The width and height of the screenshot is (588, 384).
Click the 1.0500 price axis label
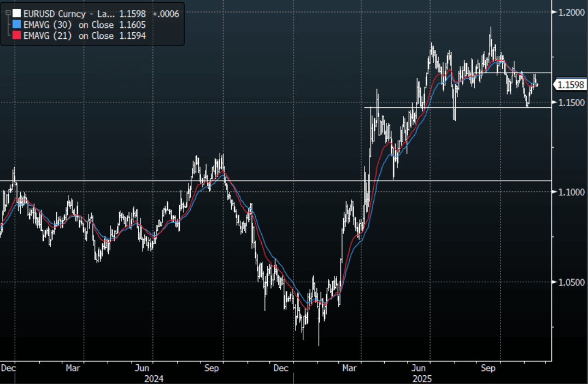571,282
